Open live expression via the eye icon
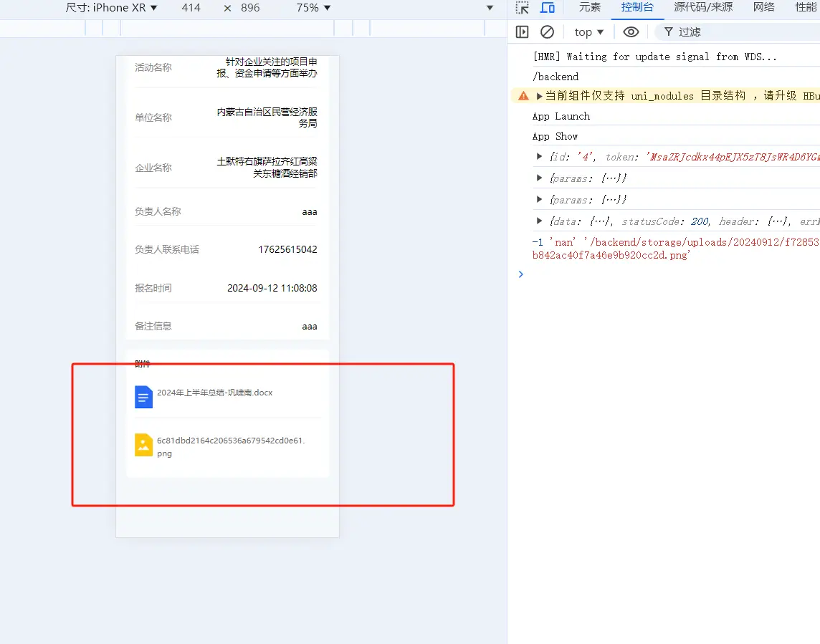Viewport: 820px width, 644px height. 631,32
